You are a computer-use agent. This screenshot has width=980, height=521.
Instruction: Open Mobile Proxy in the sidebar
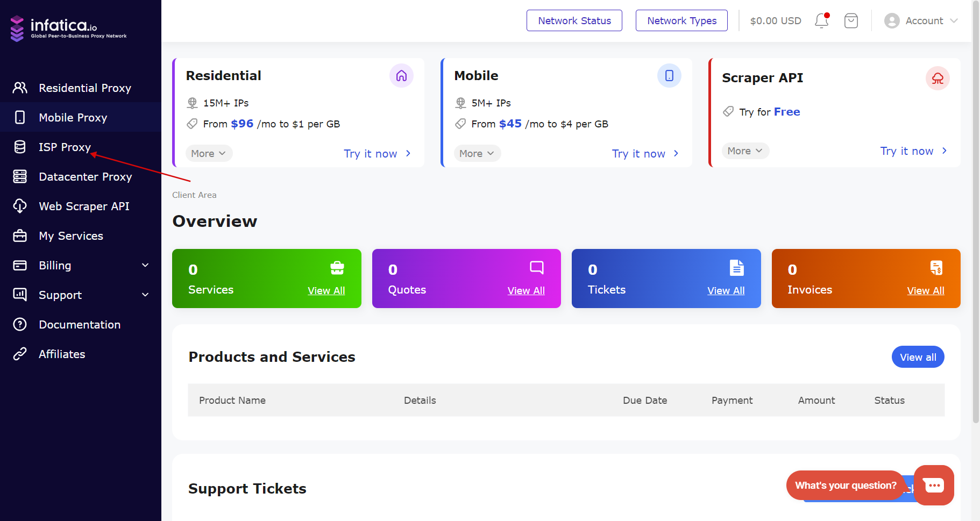81,117
